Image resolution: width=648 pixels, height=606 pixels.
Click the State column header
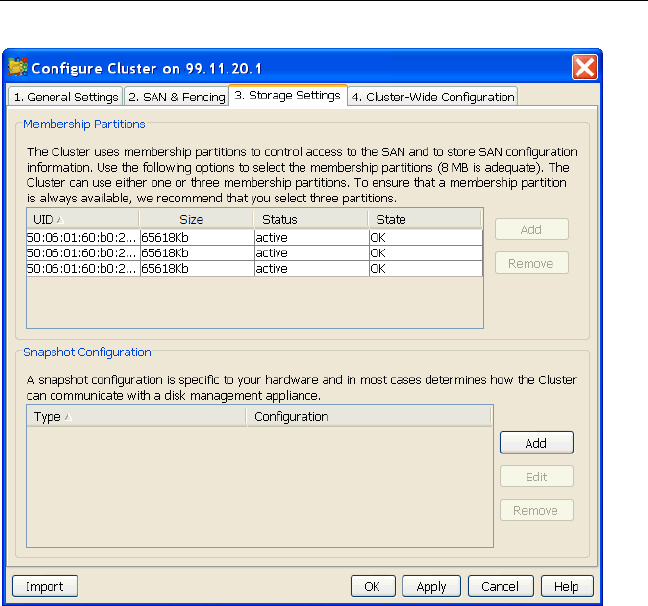coord(424,219)
